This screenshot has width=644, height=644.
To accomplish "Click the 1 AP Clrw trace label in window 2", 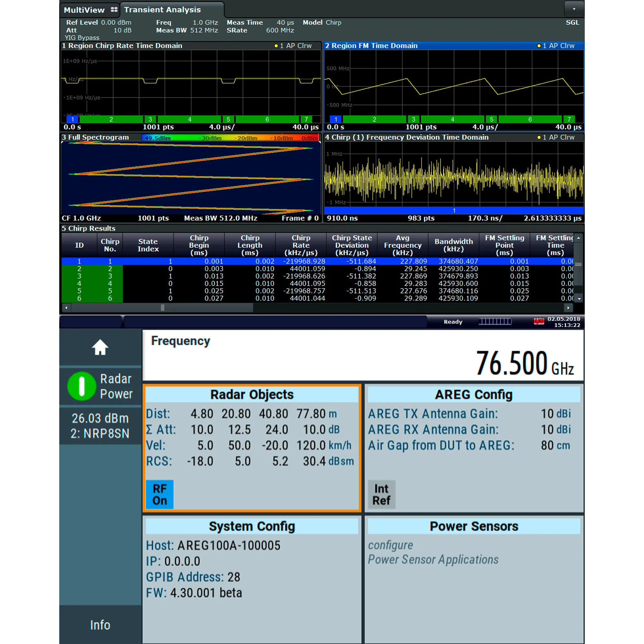I will point(556,46).
